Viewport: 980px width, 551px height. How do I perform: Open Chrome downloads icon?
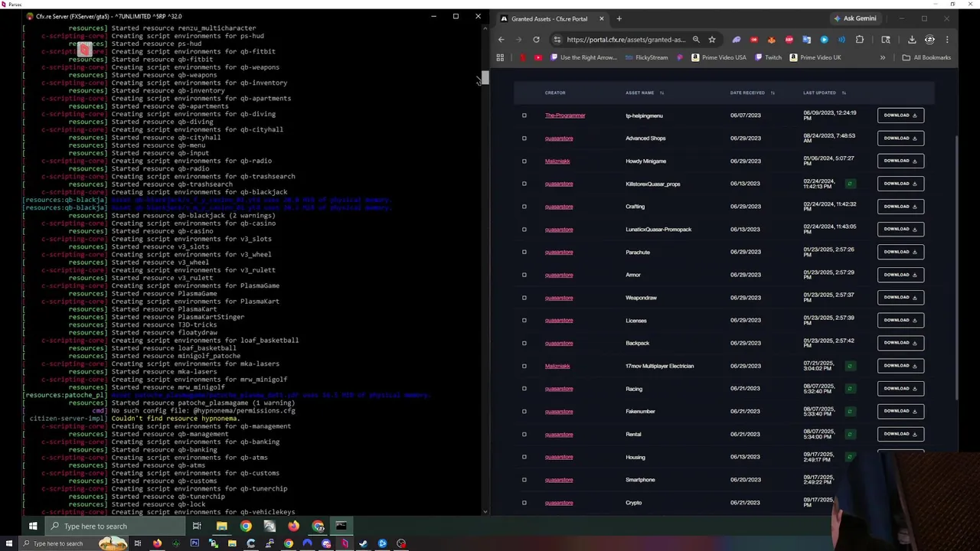pos(912,40)
